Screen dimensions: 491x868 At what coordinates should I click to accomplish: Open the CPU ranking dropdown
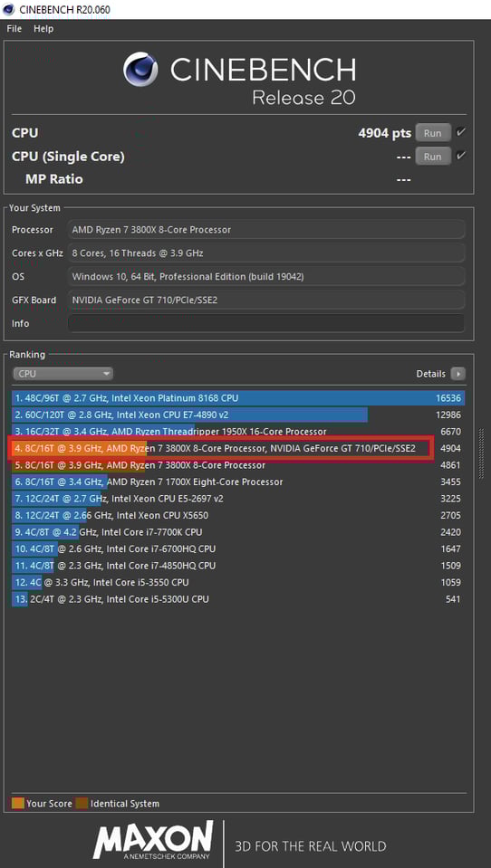63,374
